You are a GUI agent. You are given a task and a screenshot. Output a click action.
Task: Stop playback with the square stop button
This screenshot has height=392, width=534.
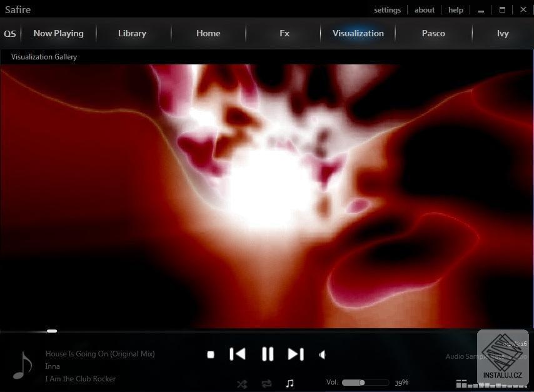pos(211,355)
